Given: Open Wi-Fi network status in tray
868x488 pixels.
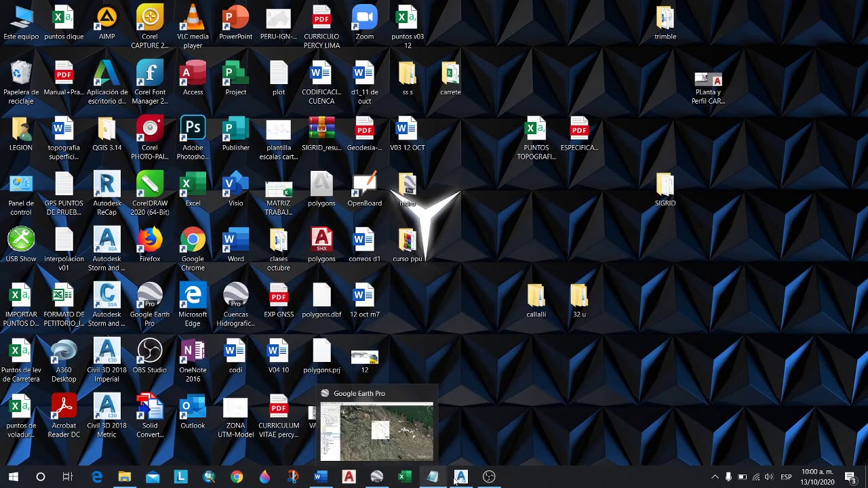Looking at the screenshot, I should [756, 477].
